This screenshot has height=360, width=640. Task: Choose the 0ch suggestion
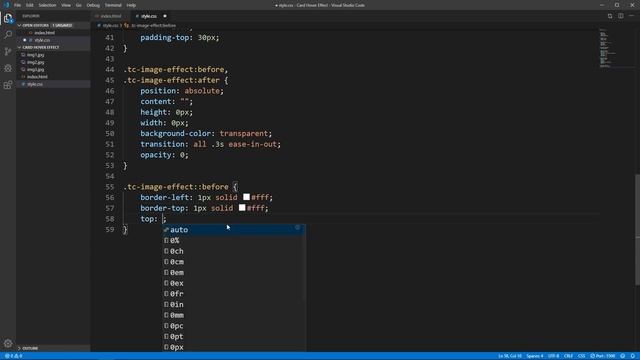pos(234,251)
